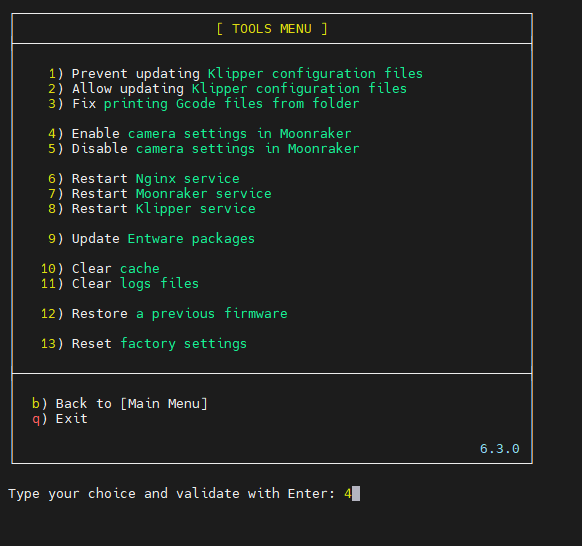Select the Clear logs files option

click(x=120, y=284)
